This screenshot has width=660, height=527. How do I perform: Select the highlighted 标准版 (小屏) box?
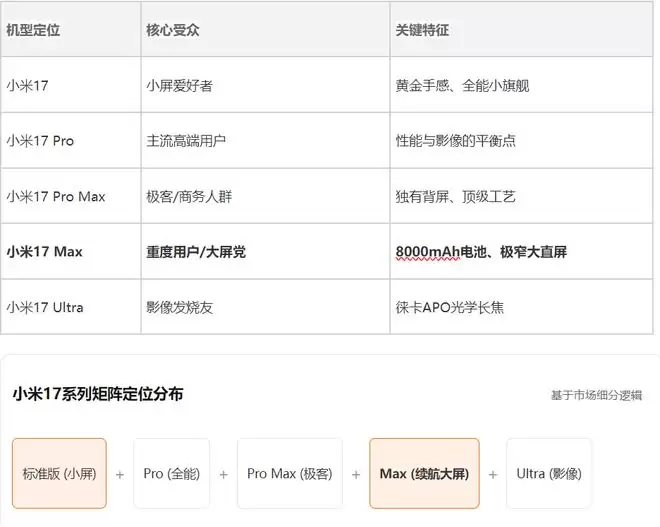click(59, 473)
